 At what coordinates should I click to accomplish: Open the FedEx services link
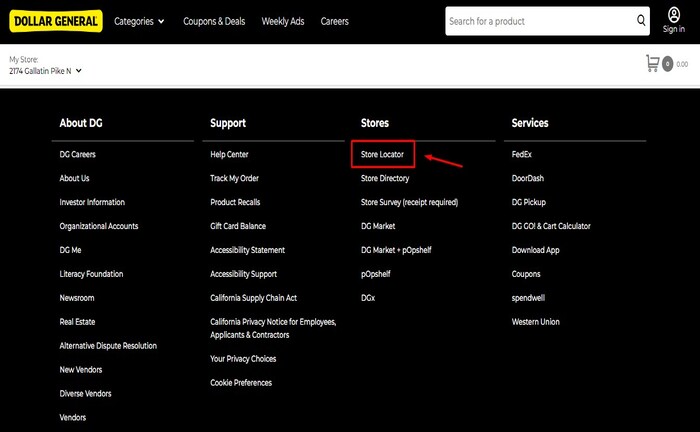(x=521, y=154)
